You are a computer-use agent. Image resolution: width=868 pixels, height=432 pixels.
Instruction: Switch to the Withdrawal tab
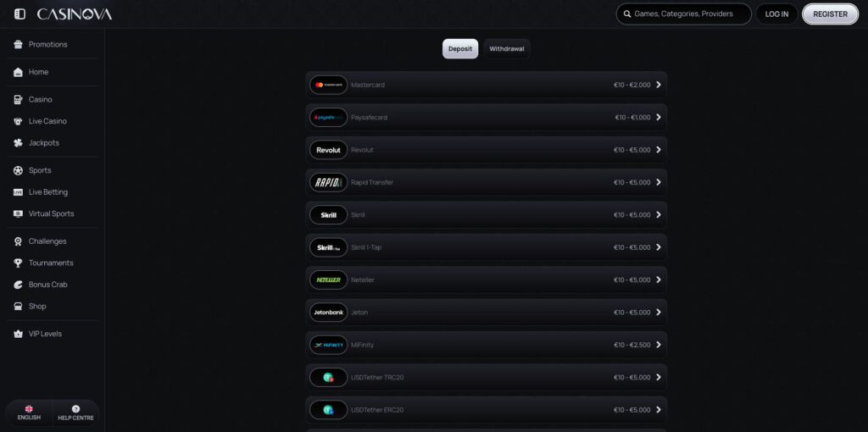(507, 48)
